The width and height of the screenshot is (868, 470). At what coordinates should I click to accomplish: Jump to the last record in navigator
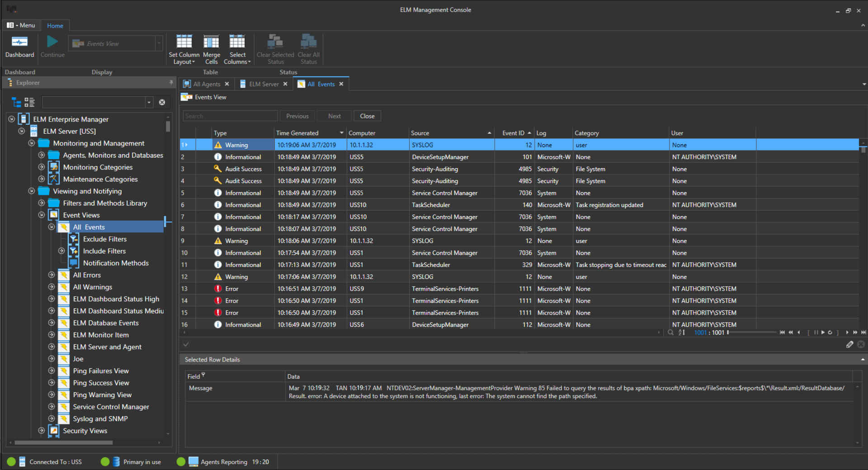pyautogui.click(x=863, y=333)
